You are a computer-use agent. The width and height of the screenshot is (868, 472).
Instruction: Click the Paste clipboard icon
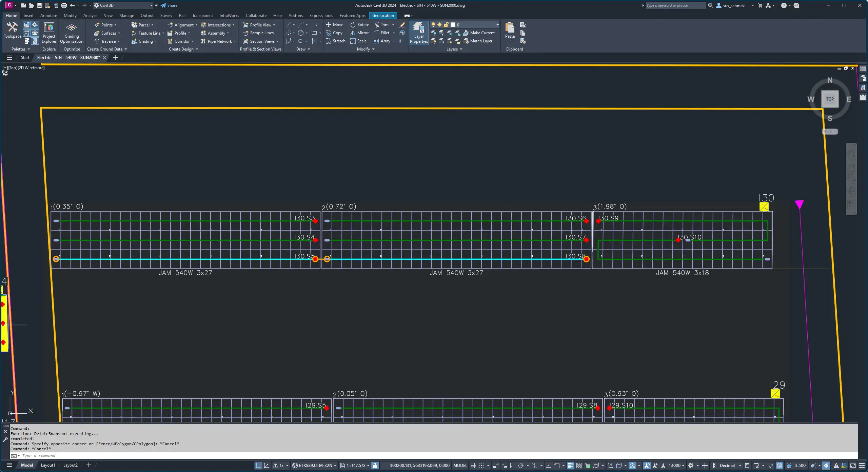pos(510,28)
